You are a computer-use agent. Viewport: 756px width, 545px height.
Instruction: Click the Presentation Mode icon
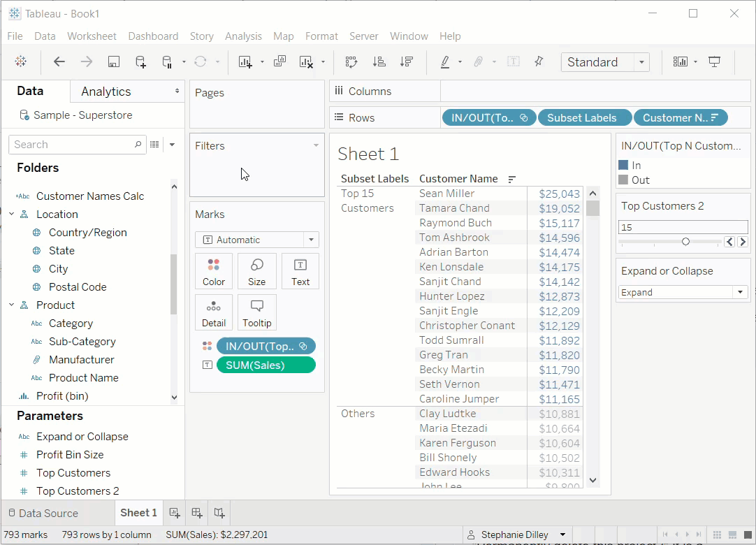point(715,61)
